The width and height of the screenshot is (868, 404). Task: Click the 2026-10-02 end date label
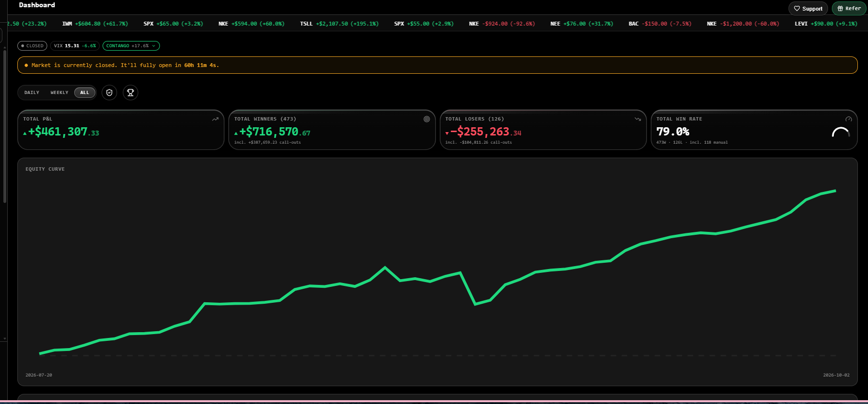click(x=836, y=375)
